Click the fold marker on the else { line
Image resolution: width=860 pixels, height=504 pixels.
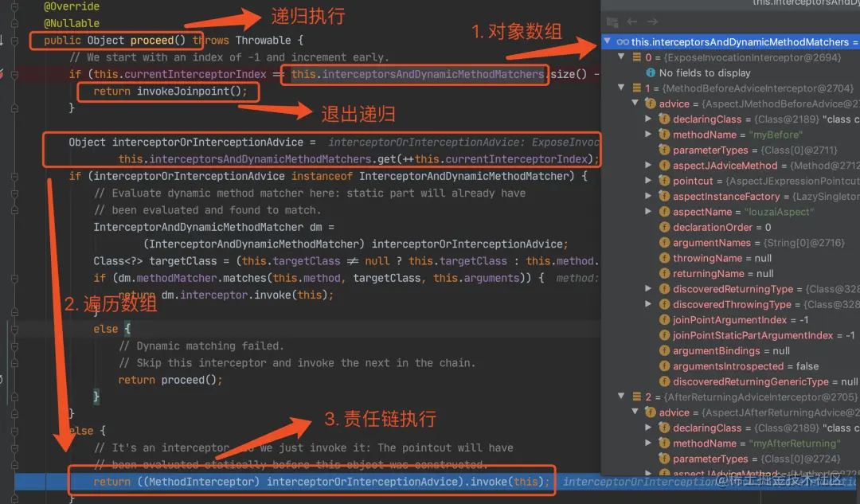tap(15, 329)
